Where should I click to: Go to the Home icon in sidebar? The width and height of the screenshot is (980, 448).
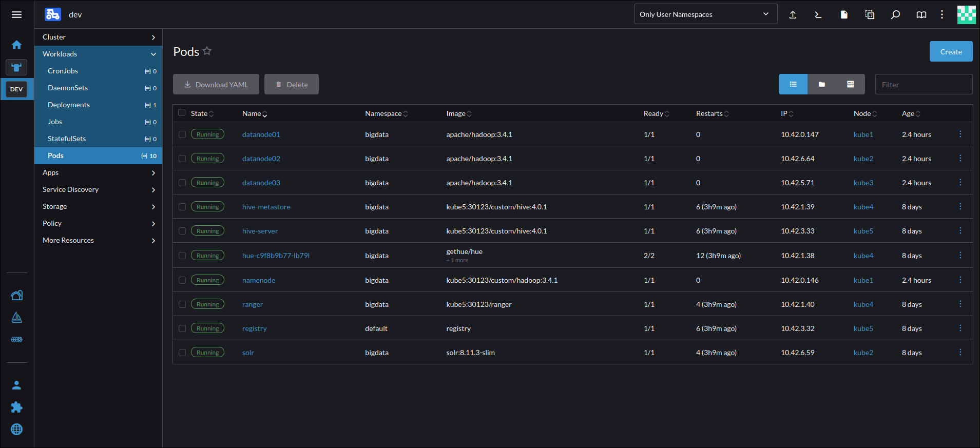[x=16, y=45]
